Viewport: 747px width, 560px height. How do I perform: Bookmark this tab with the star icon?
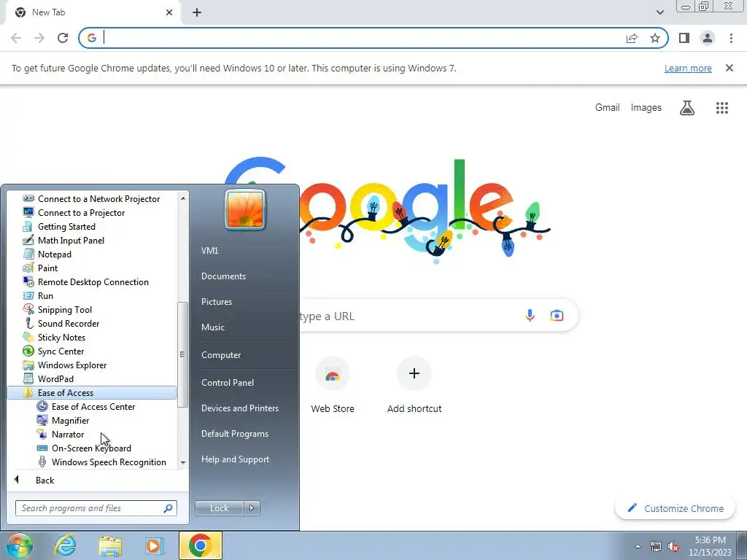(x=655, y=38)
